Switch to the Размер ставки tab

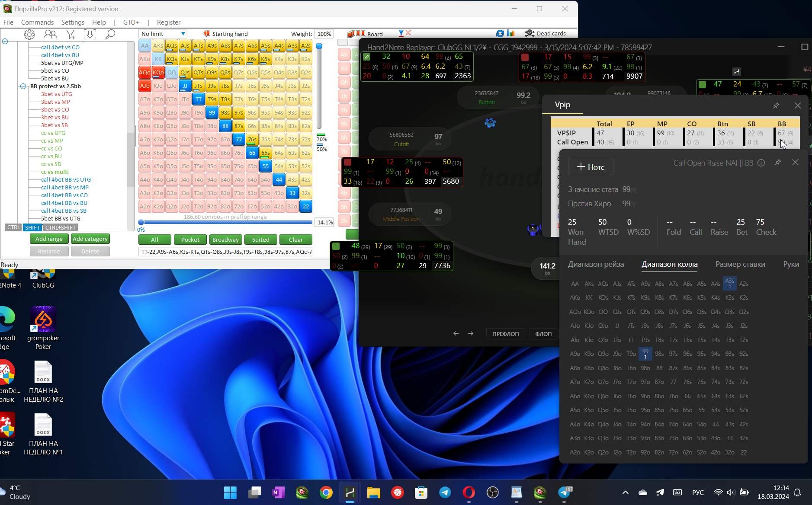(740, 264)
